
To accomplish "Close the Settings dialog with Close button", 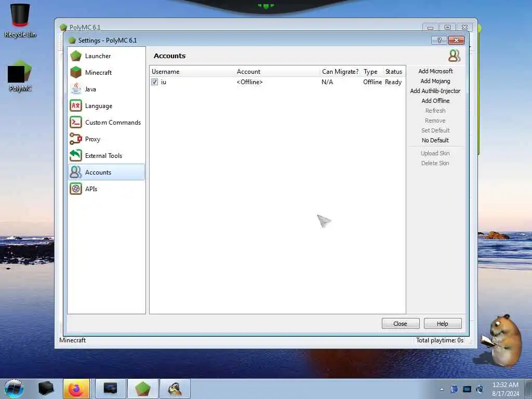I will pyautogui.click(x=401, y=324).
